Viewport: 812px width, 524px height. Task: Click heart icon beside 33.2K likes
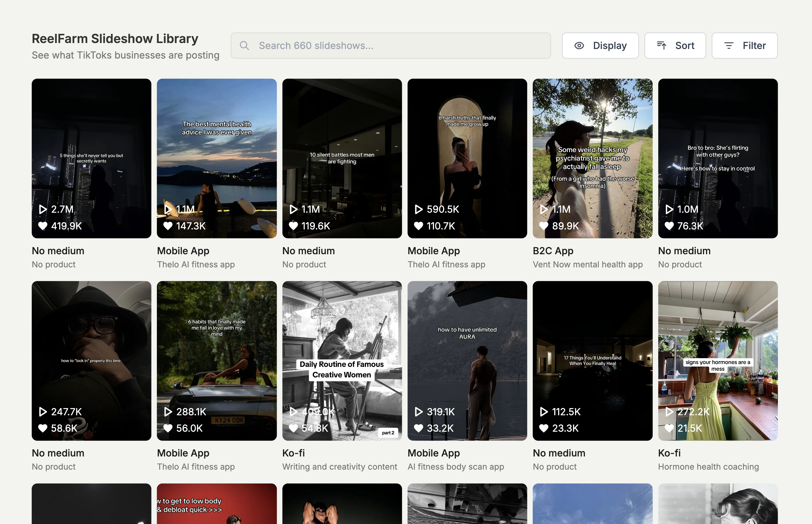pyautogui.click(x=419, y=428)
